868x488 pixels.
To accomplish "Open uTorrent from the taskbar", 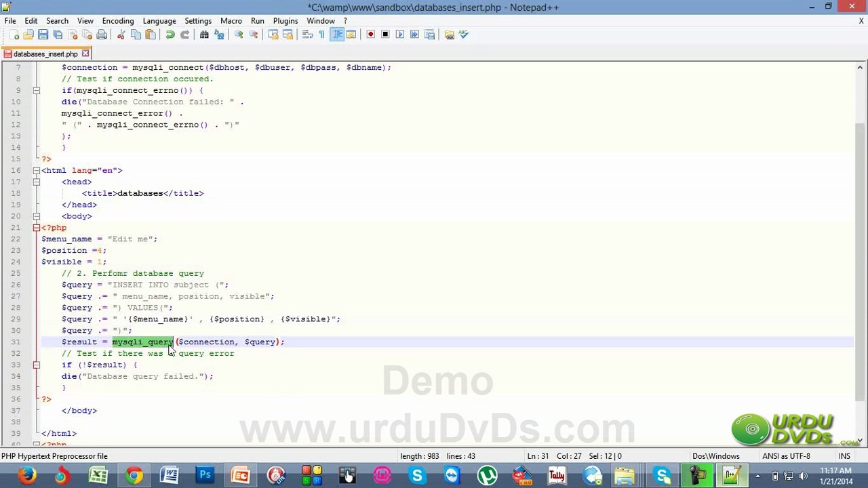I will tap(487, 475).
